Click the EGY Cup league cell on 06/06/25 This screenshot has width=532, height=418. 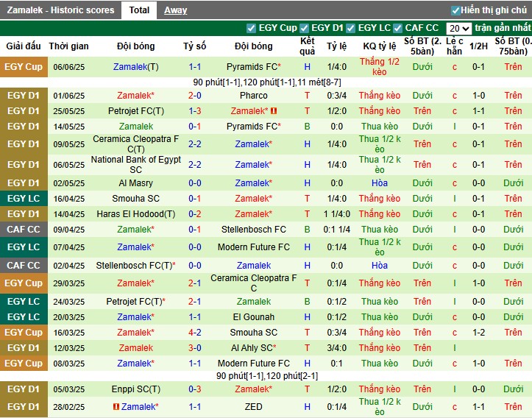(24, 67)
